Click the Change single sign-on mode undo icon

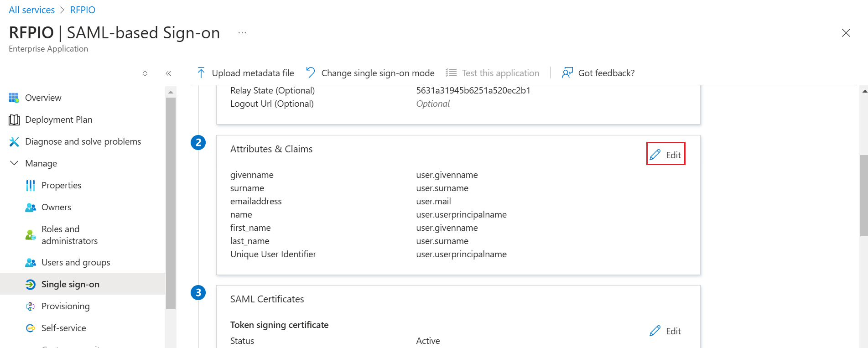(x=311, y=73)
